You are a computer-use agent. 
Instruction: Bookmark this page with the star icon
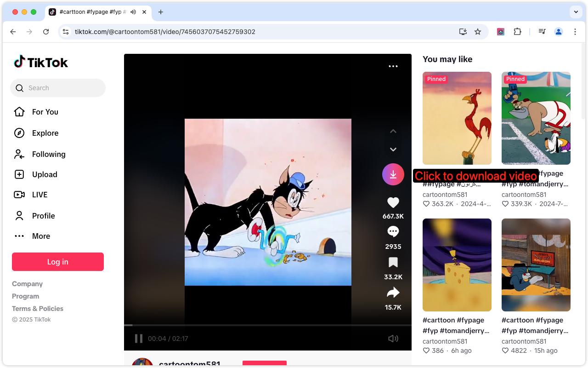coord(478,32)
